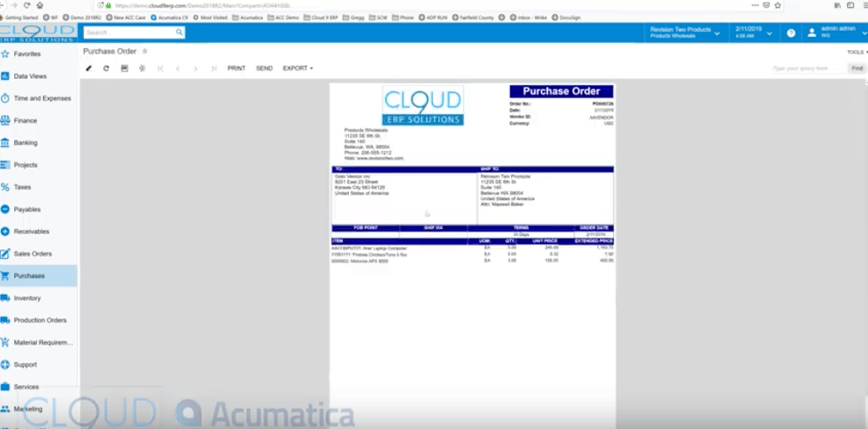The height and width of the screenshot is (429, 868).
Task: Click the Purchases cart icon
Action: [5, 275]
